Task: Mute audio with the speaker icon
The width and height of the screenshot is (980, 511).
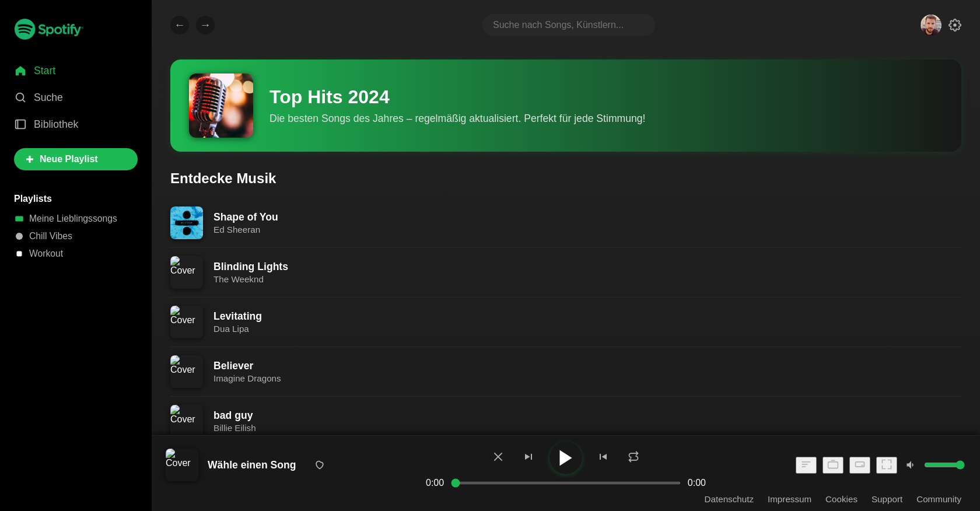Action: point(910,465)
